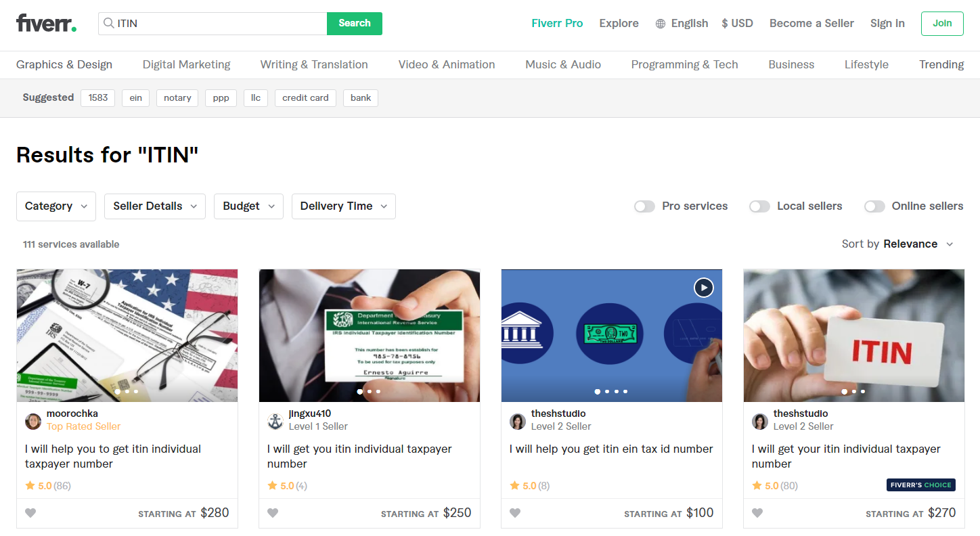
Task: Open Graphics & Design category
Action: [64, 64]
